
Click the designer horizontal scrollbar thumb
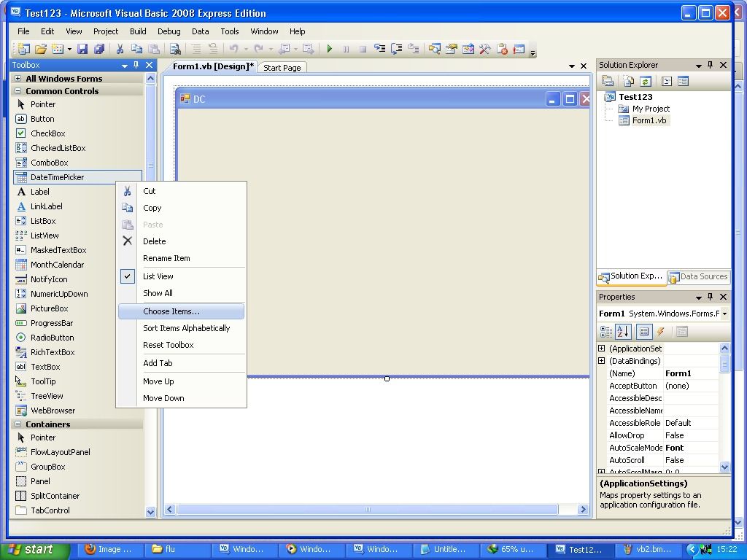368,510
